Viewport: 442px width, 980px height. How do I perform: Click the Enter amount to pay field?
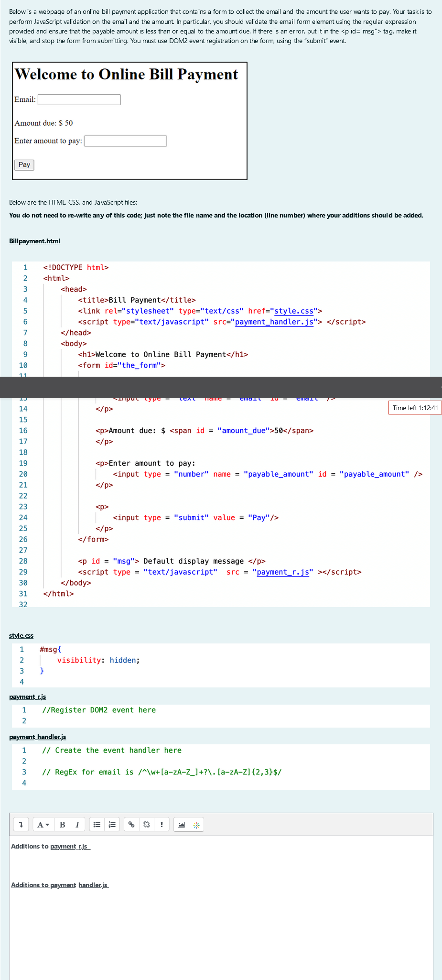[126, 141]
